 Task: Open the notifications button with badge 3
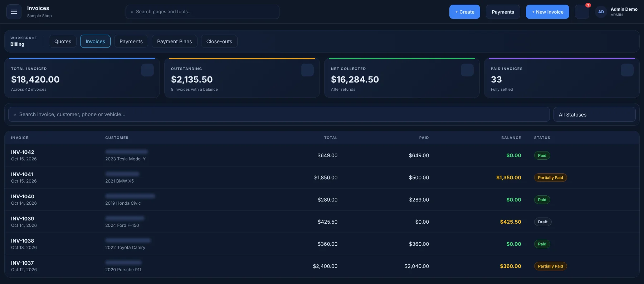pos(582,12)
